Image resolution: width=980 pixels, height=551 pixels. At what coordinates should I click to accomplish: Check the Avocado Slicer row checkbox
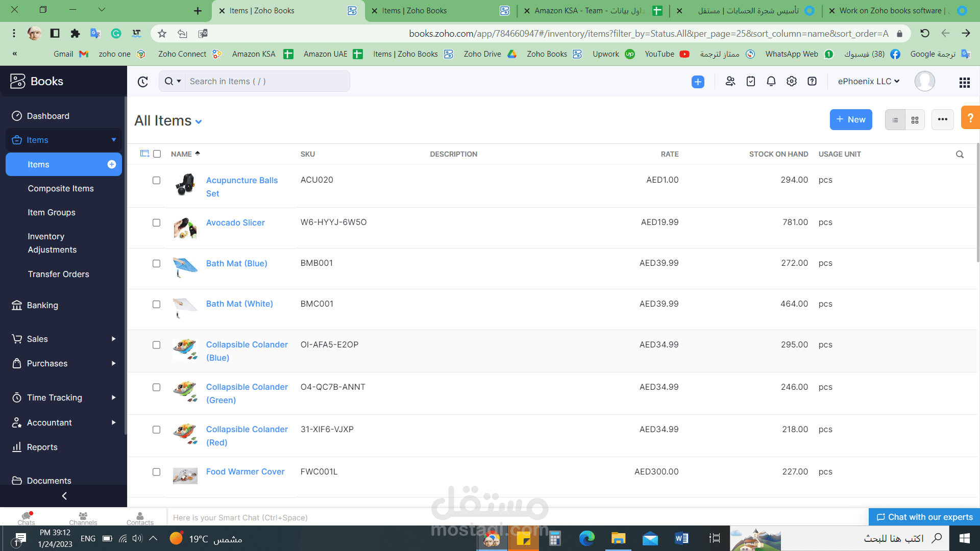(156, 223)
